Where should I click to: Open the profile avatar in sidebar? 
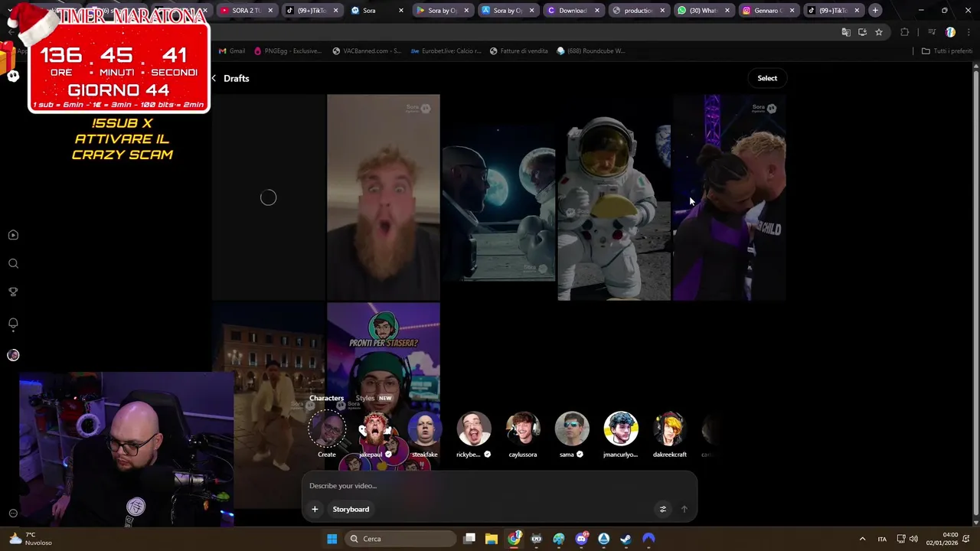(13, 355)
